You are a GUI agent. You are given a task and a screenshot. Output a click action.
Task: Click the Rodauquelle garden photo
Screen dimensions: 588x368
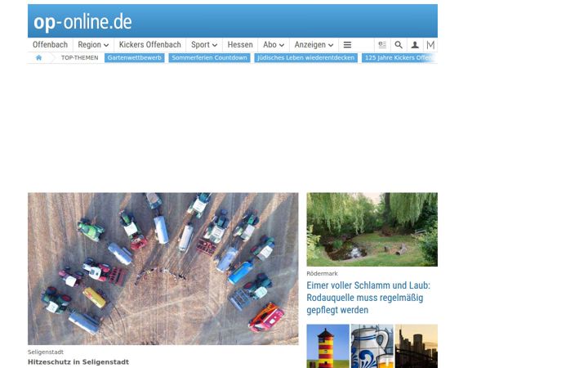point(372,230)
